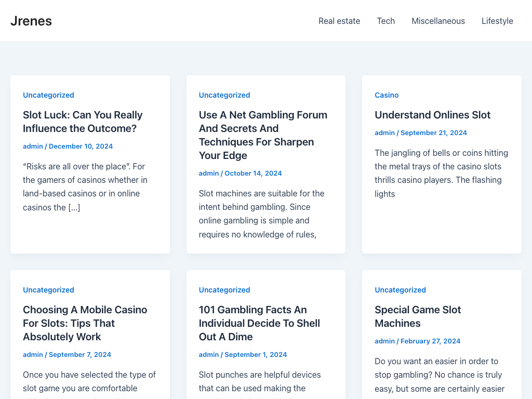Open 'Choosing A Mobile Casino For Slots' article
532x399 pixels.
tap(85, 323)
